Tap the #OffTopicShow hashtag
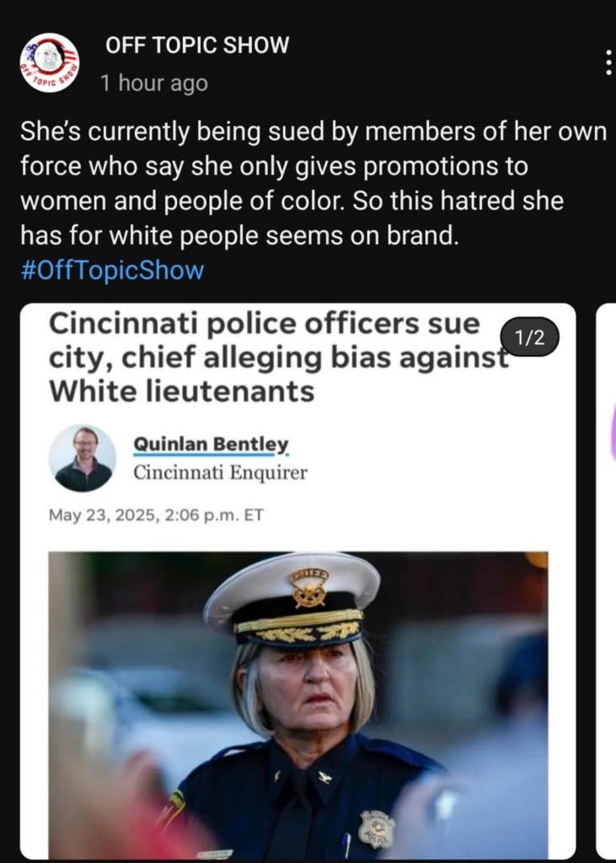616x863 pixels. click(x=112, y=271)
